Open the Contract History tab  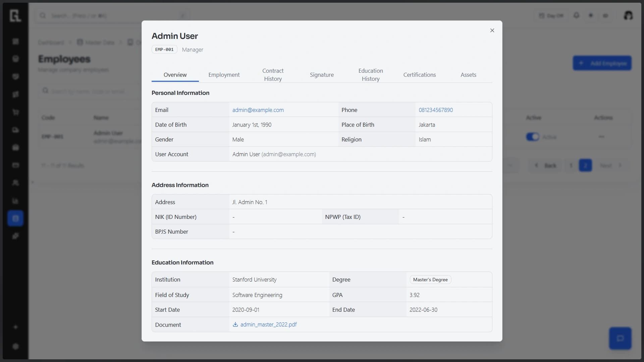[x=273, y=75]
